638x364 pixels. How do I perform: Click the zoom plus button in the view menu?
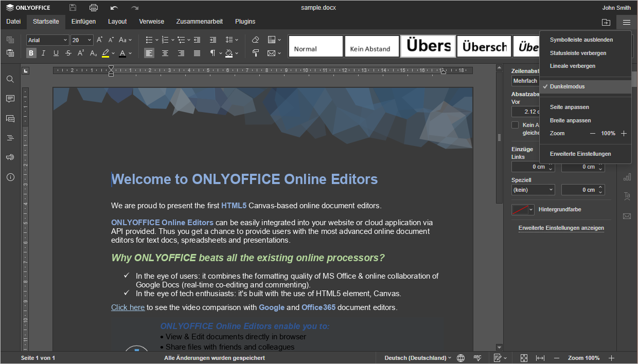624,133
